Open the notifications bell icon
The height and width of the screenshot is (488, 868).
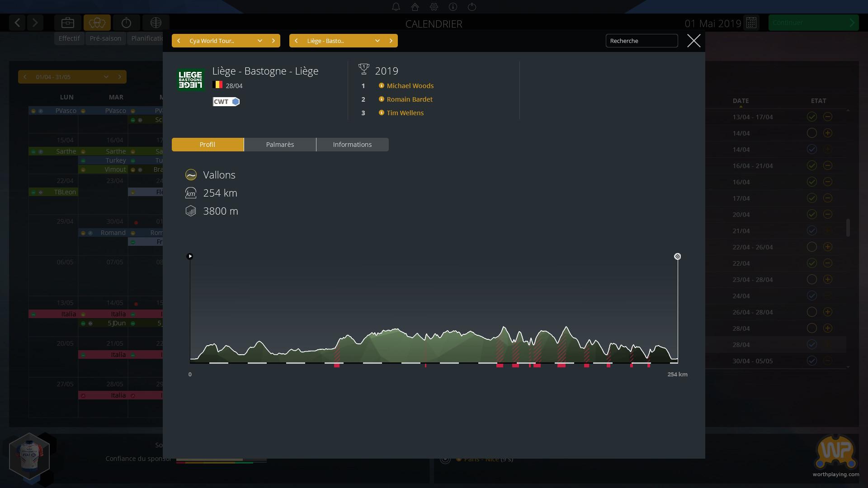click(x=396, y=7)
